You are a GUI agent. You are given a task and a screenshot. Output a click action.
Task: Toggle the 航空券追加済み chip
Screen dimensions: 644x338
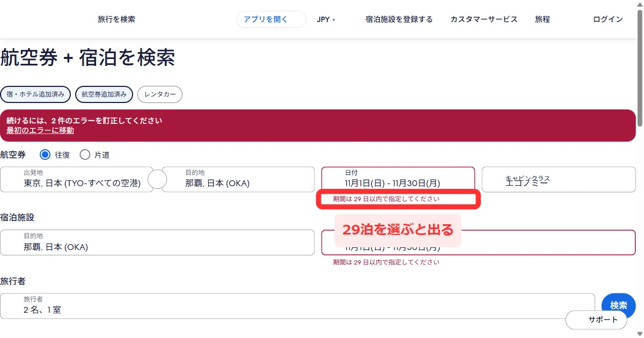click(104, 94)
